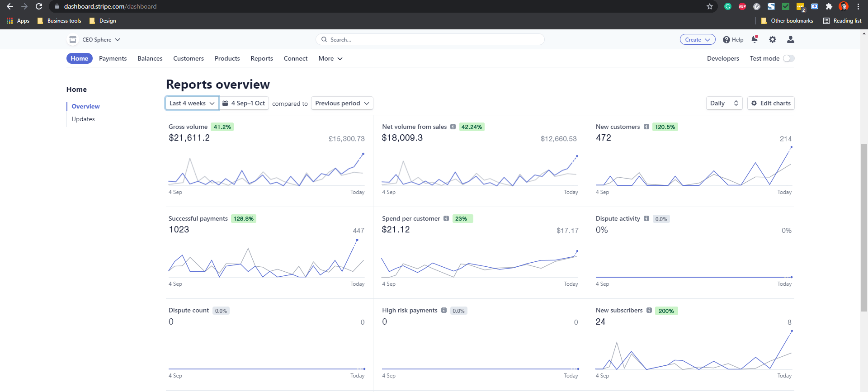The height and width of the screenshot is (392, 868).
Task: Click the info icon beside New customers
Action: click(x=646, y=127)
